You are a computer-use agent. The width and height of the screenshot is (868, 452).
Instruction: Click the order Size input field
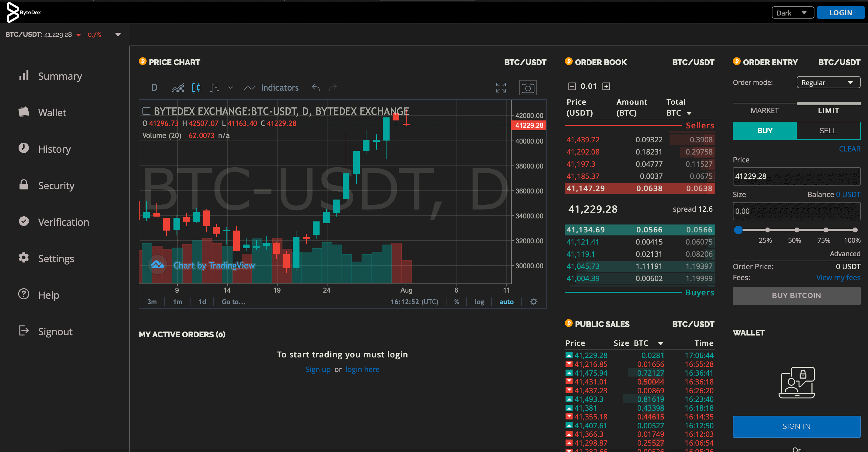click(x=796, y=211)
